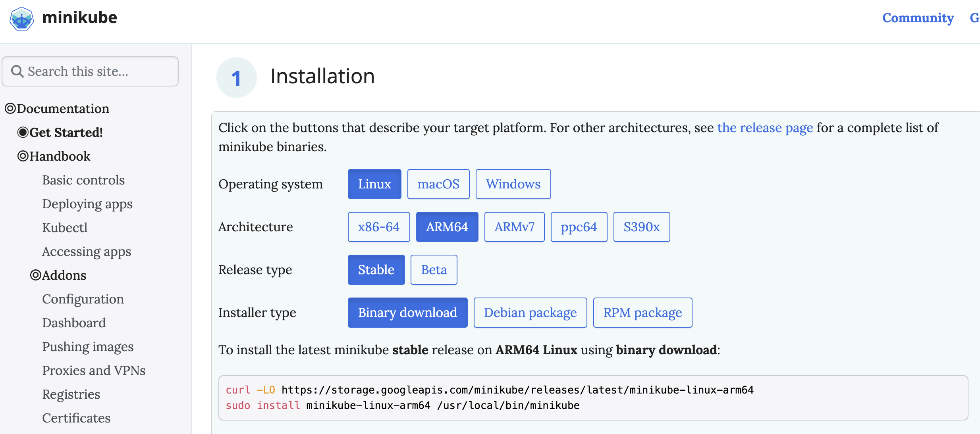Image resolution: width=980 pixels, height=434 pixels.
Task: Click the minikube site title
Action: [79, 17]
